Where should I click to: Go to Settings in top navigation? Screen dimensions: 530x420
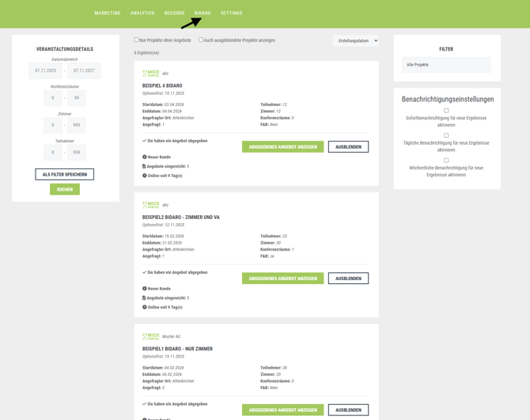(231, 13)
